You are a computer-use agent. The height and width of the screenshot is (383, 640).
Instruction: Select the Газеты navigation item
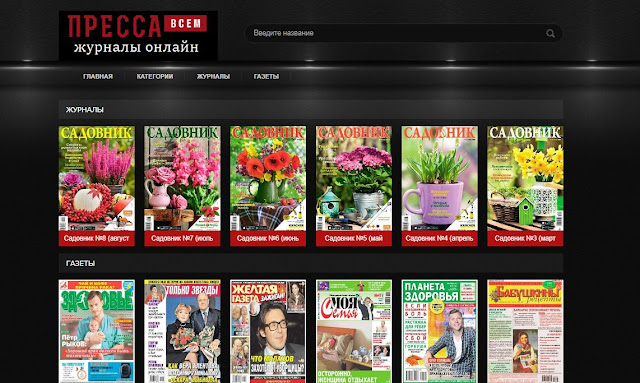click(x=266, y=76)
